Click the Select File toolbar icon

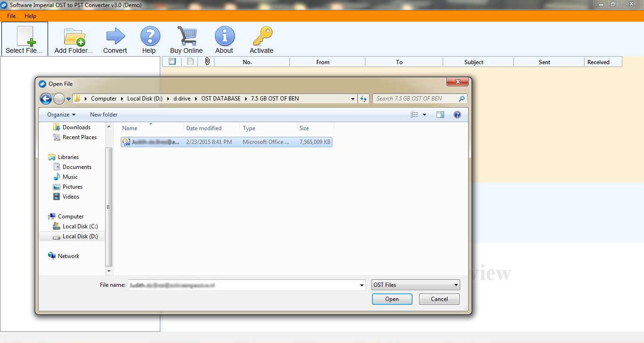25,36
